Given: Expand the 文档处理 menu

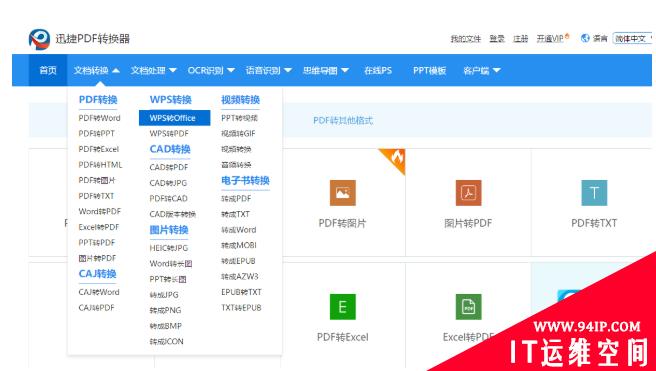Looking at the screenshot, I should pos(154,70).
